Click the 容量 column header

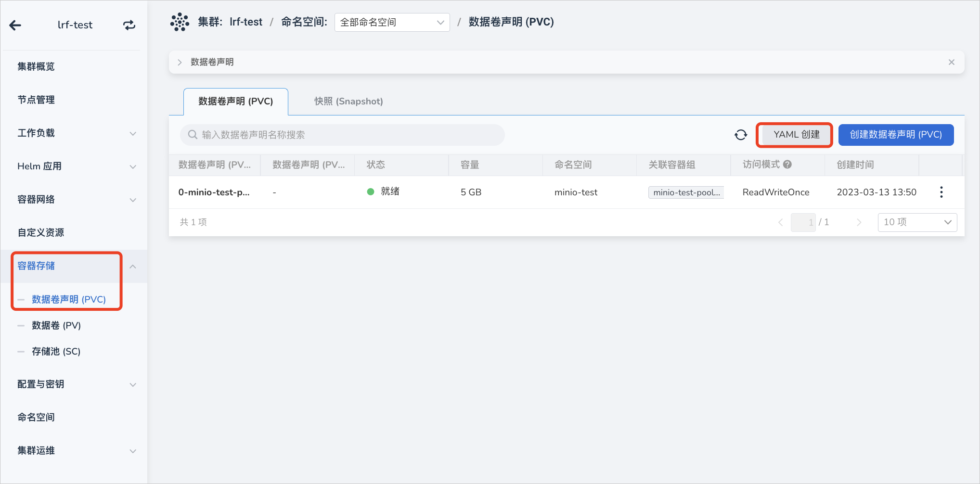[470, 165]
